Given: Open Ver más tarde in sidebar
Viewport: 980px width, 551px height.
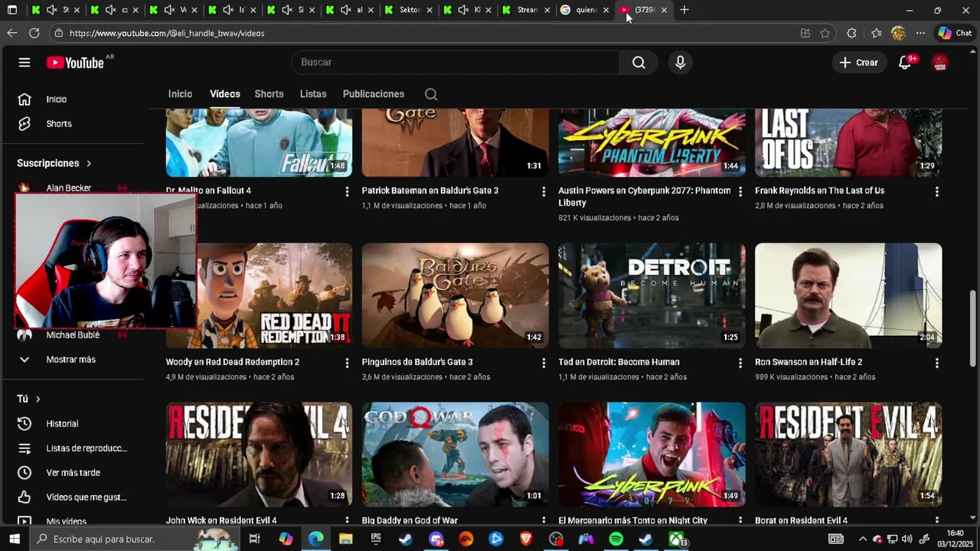Looking at the screenshot, I should [73, 473].
